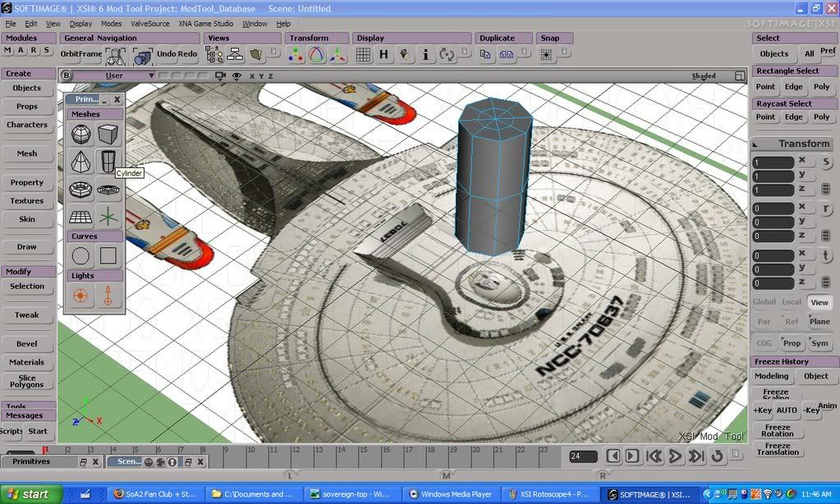
Task: Toggle the Par transform mode
Action: 764,322
